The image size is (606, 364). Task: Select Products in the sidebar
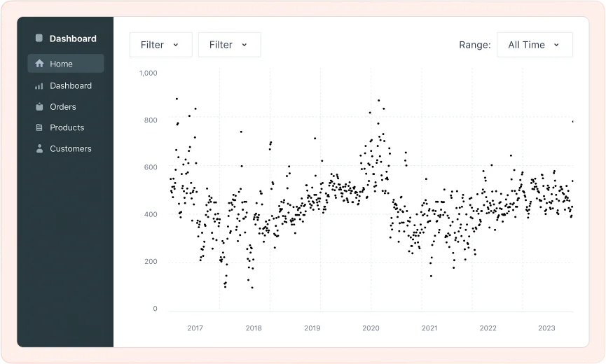(67, 127)
